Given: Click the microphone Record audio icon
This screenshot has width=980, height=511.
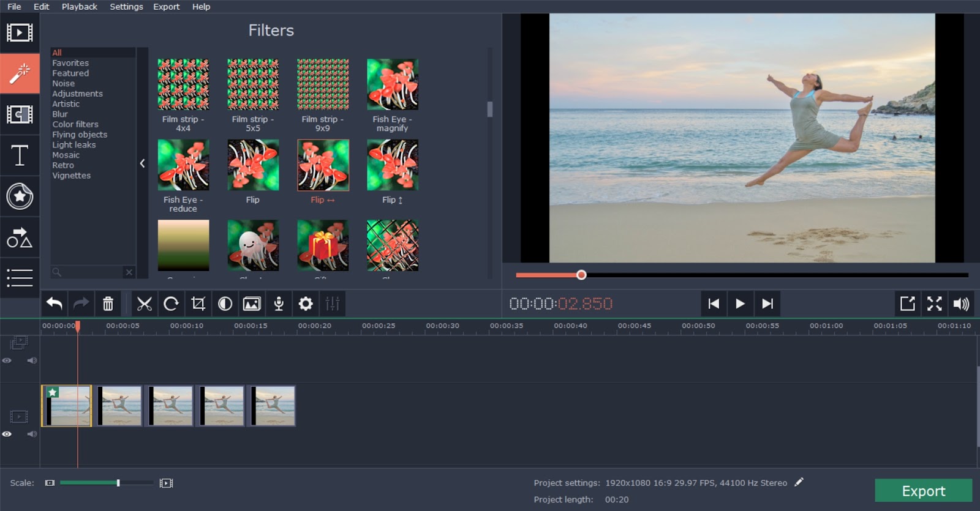Looking at the screenshot, I should 279,304.
